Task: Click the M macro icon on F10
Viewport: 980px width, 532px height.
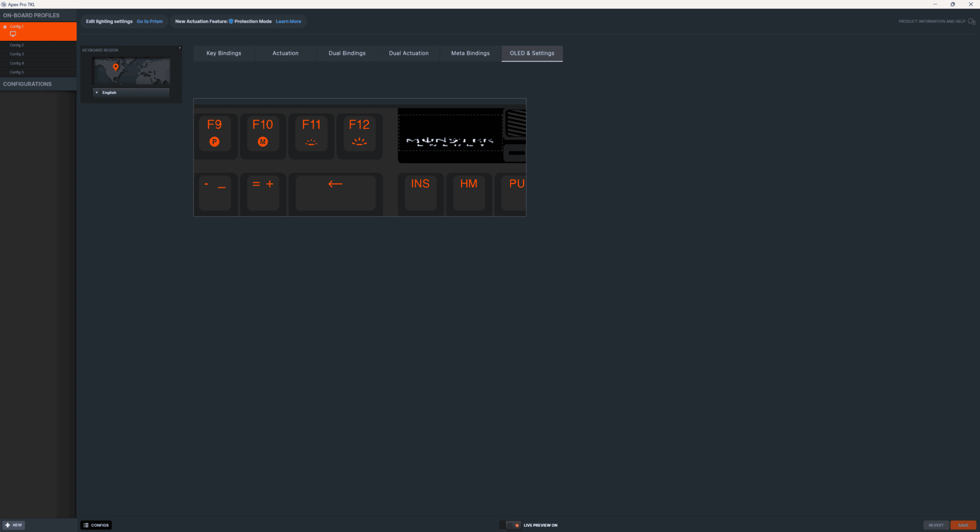Action: (x=263, y=141)
